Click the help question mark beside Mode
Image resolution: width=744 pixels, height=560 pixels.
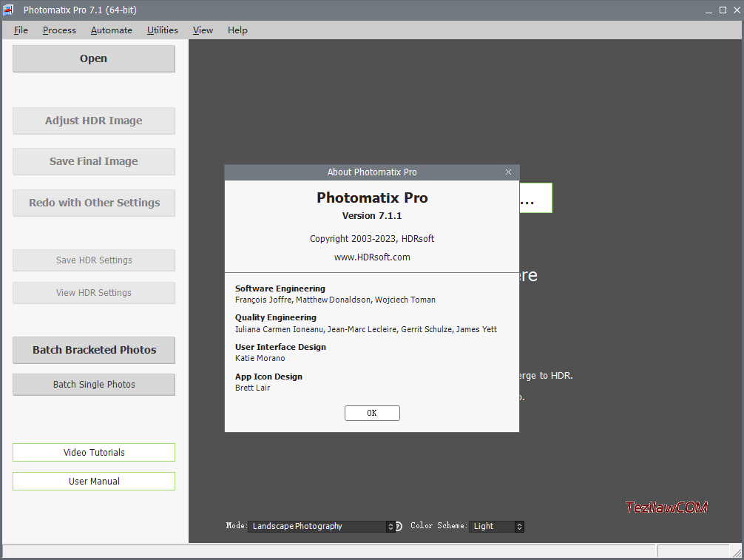click(x=399, y=526)
